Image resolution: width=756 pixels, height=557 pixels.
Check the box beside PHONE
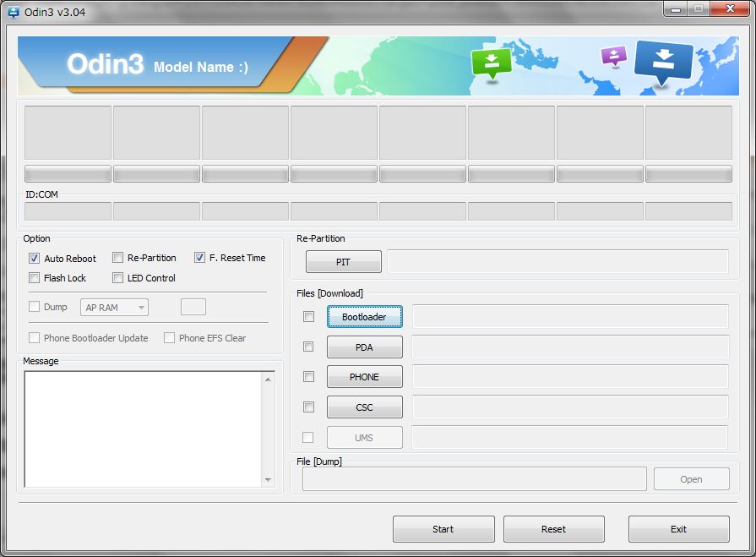[308, 377]
